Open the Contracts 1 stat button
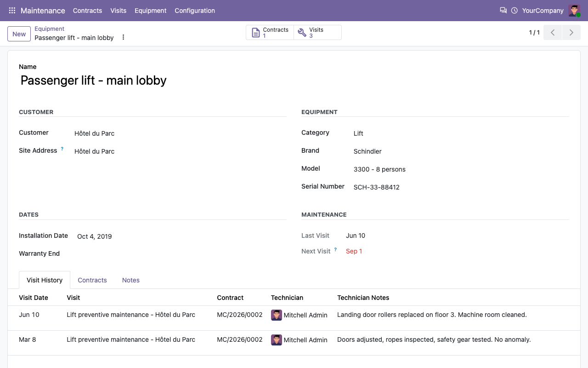 270,33
